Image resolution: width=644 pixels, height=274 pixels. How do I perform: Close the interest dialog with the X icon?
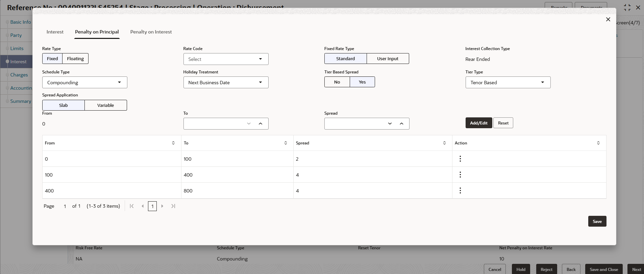click(608, 19)
